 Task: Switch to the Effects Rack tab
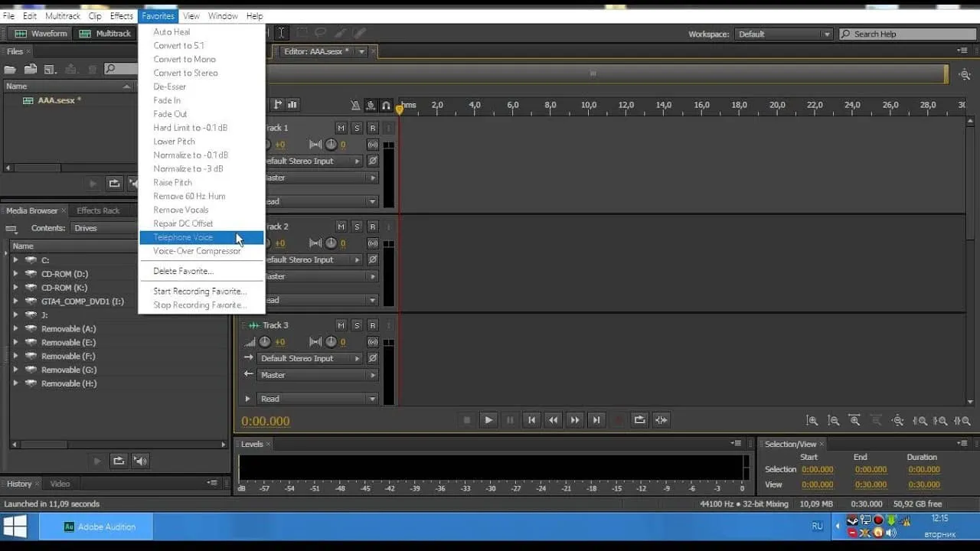(98, 210)
